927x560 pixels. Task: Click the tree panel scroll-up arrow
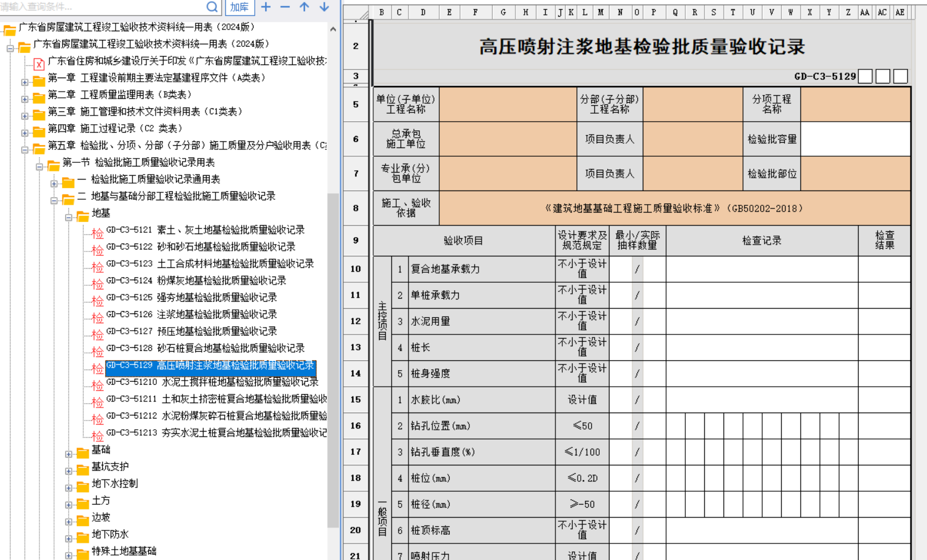[x=333, y=29]
